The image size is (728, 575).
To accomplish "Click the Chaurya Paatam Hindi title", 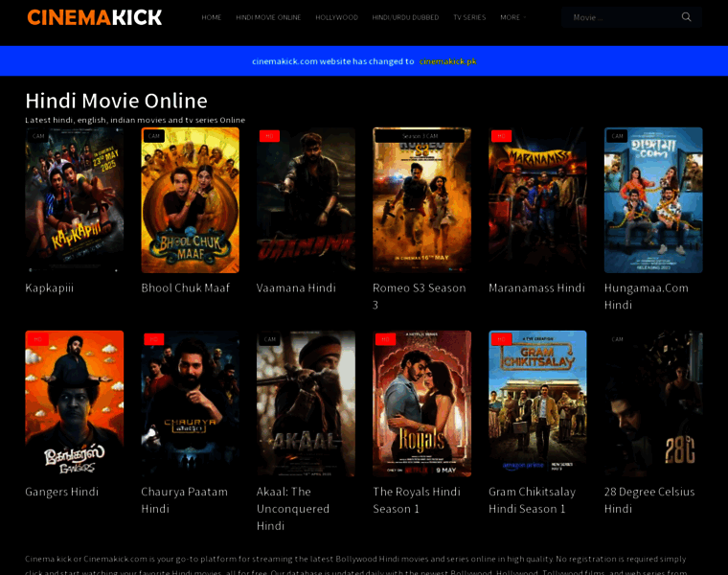I will [184, 499].
